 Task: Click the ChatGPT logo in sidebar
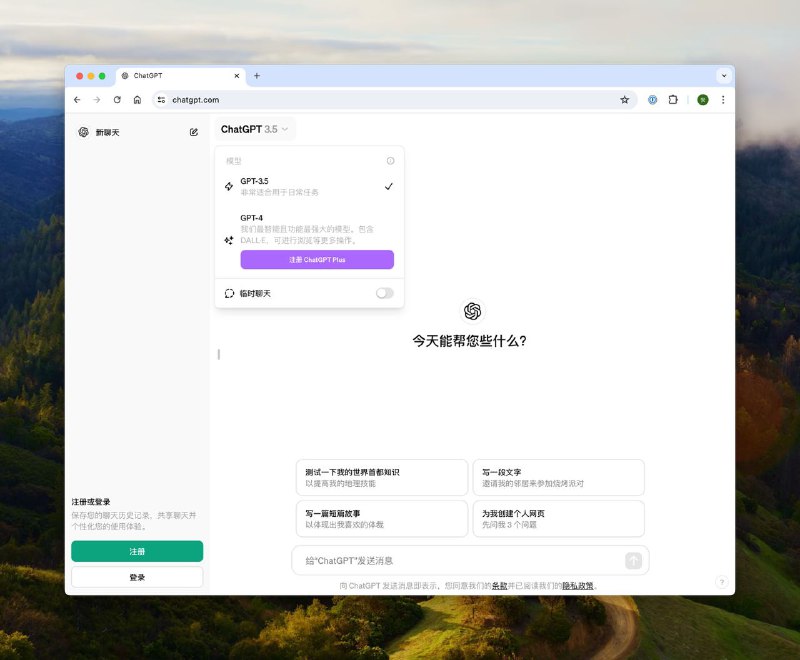(84, 132)
